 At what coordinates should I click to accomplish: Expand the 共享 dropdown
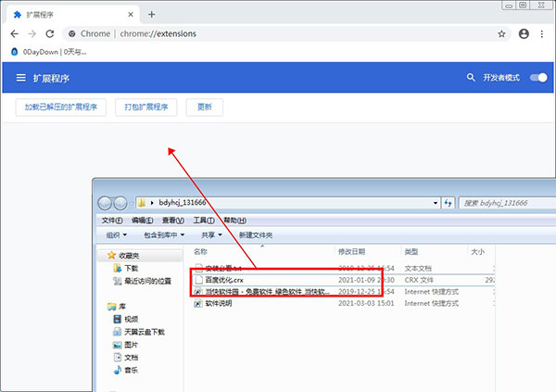211,235
